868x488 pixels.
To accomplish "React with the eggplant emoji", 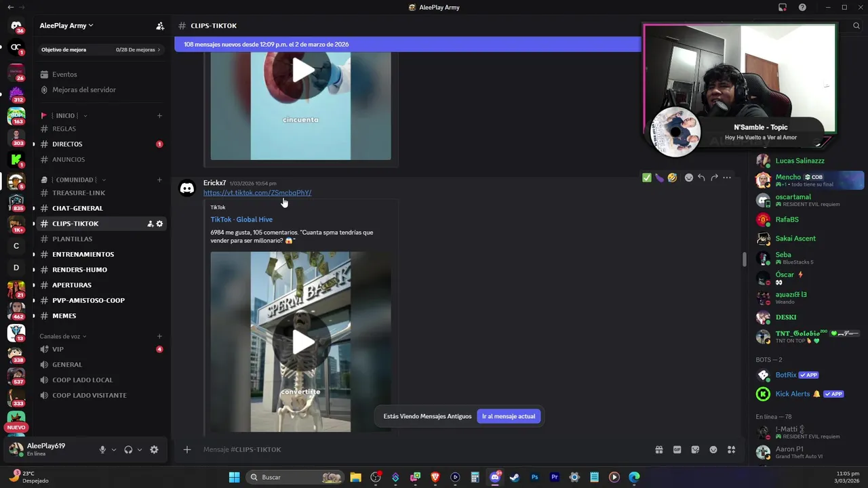I will click(x=659, y=178).
